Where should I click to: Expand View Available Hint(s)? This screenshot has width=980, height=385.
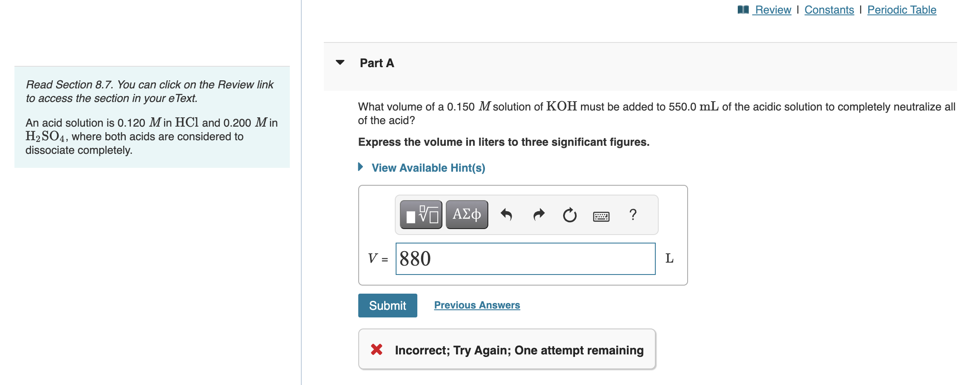click(x=428, y=167)
